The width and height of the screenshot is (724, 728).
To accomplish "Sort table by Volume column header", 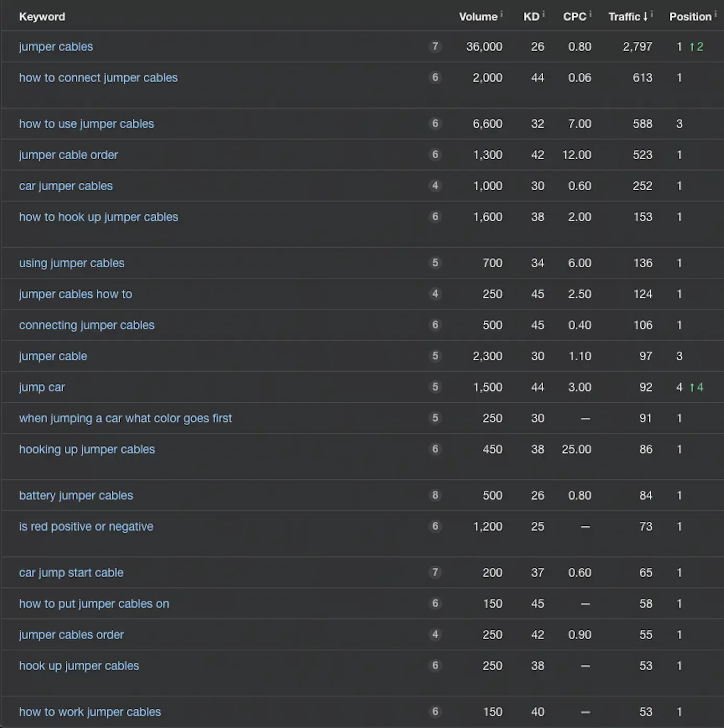I will pos(478,17).
